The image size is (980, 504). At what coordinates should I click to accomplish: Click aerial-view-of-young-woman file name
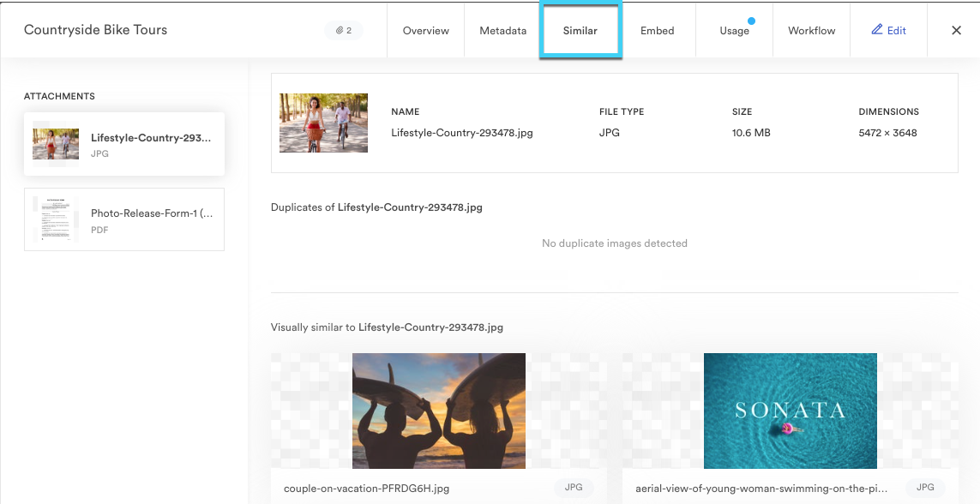[761, 489]
